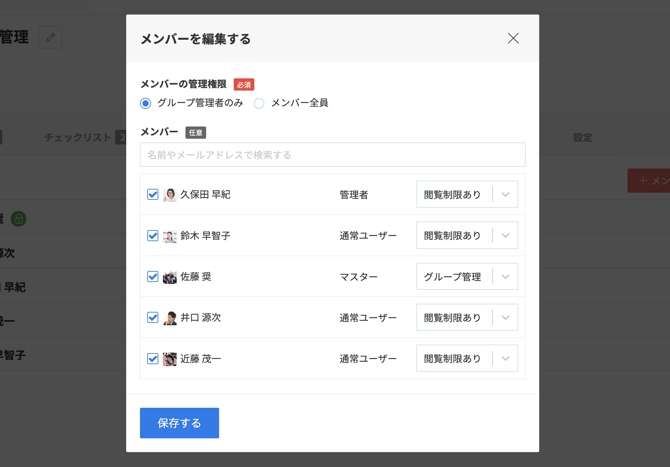Open permission dropdown for 鈴木 早智子
The height and width of the screenshot is (467, 670).
click(467, 235)
